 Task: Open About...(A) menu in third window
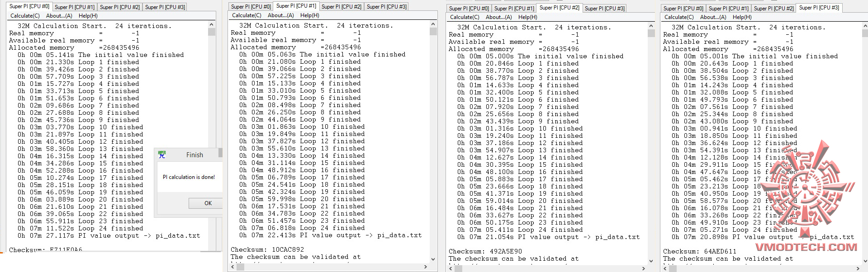(499, 17)
